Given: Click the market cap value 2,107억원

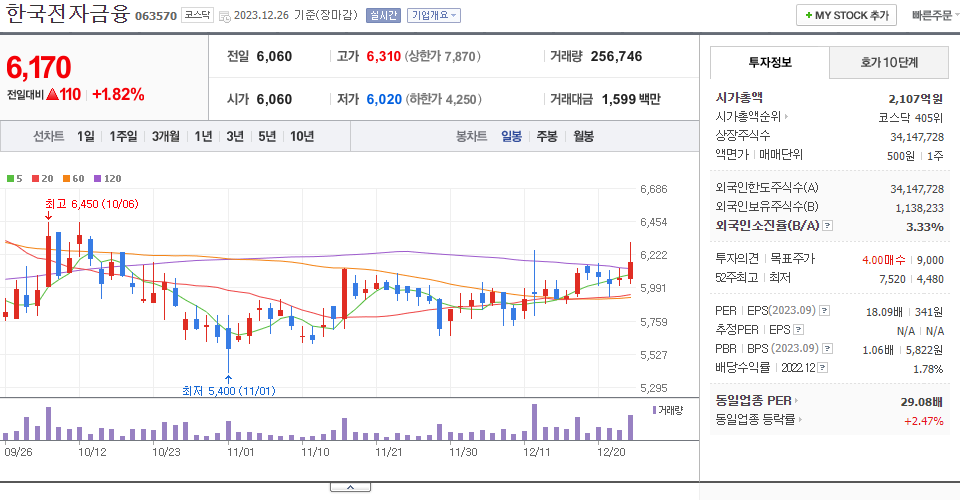Looking at the screenshot, I should click(x=916, y=99).
